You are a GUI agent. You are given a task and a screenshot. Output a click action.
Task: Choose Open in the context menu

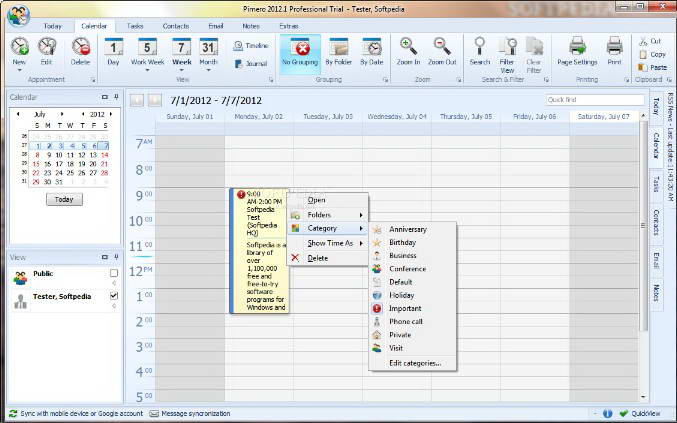(x=328, y=200)
